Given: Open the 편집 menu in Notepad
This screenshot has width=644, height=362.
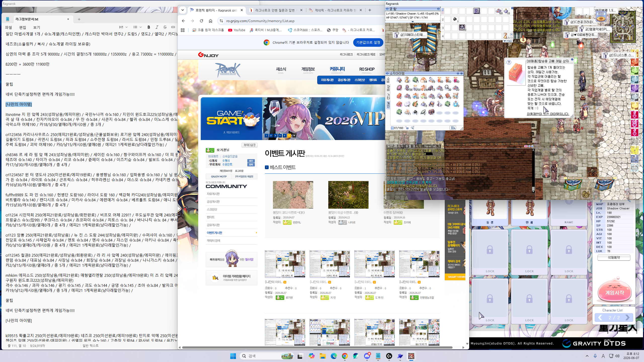Looking at the screenshot, I should pyautogui.click(x=23, y=27).
